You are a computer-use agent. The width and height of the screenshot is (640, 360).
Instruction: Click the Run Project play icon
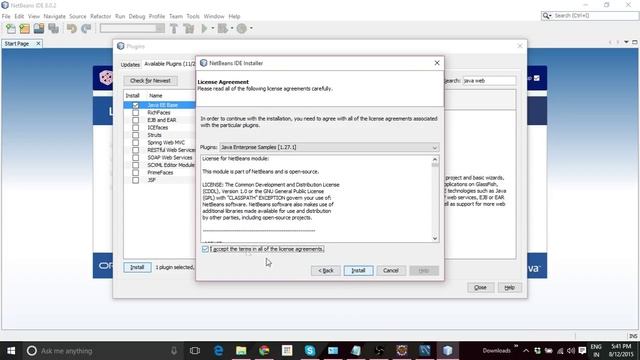pyautogui.click(x=204, y=29)
